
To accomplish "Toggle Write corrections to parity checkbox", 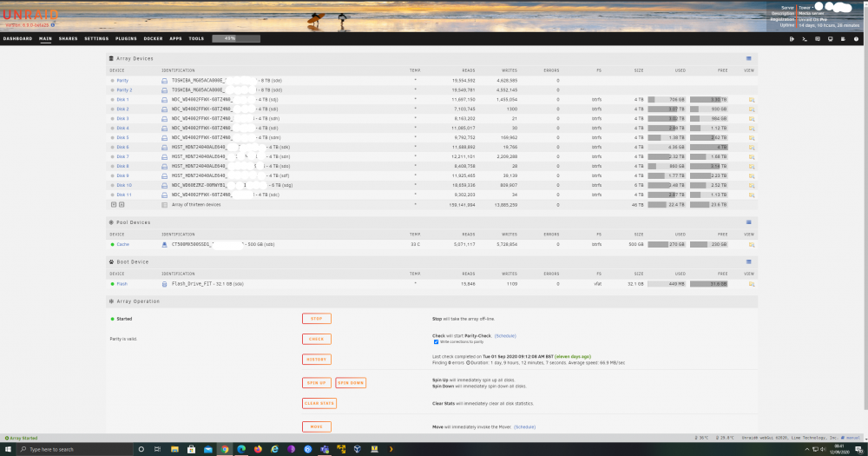I will (437, 342).
